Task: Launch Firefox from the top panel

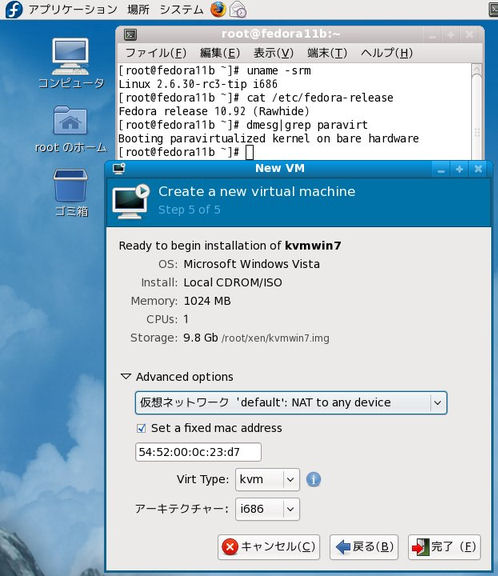Action: [218, 9]
